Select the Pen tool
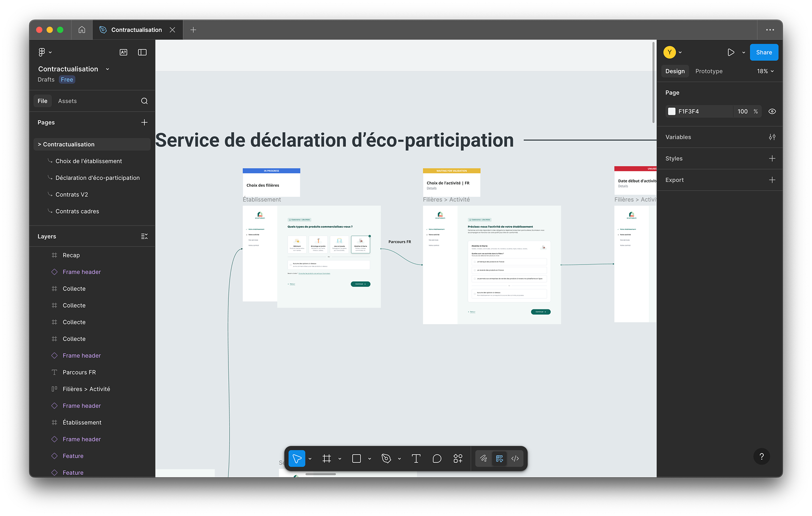The height and width of the screenshot is (516, 812). tap(386, 459)
